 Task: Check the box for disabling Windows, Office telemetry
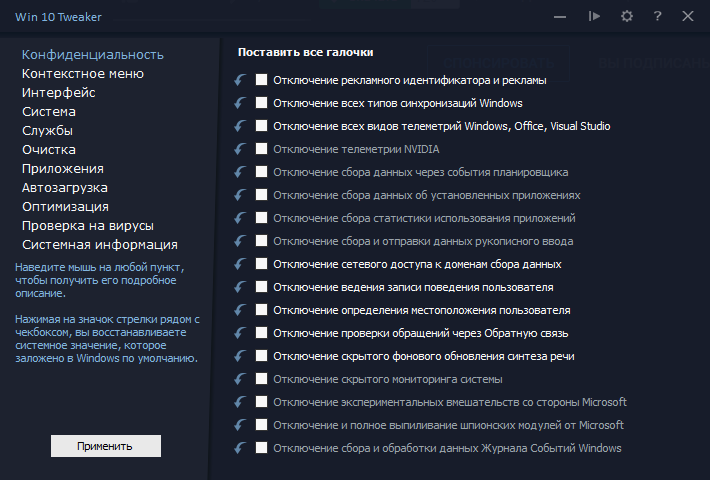262,126
